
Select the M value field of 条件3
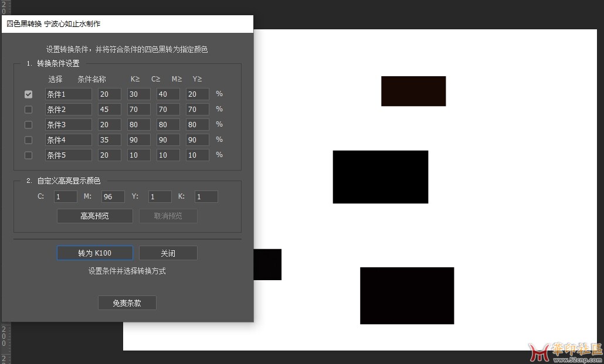tap(168, 125)
